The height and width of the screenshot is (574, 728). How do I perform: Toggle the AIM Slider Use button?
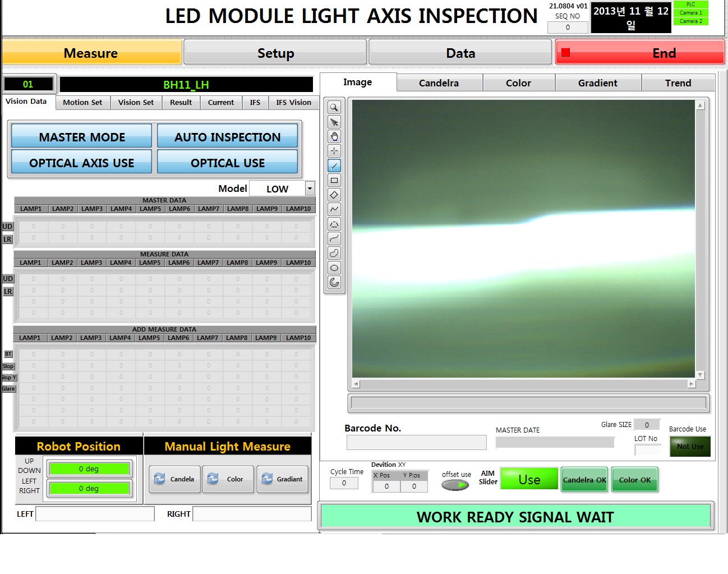coord(529,479)
